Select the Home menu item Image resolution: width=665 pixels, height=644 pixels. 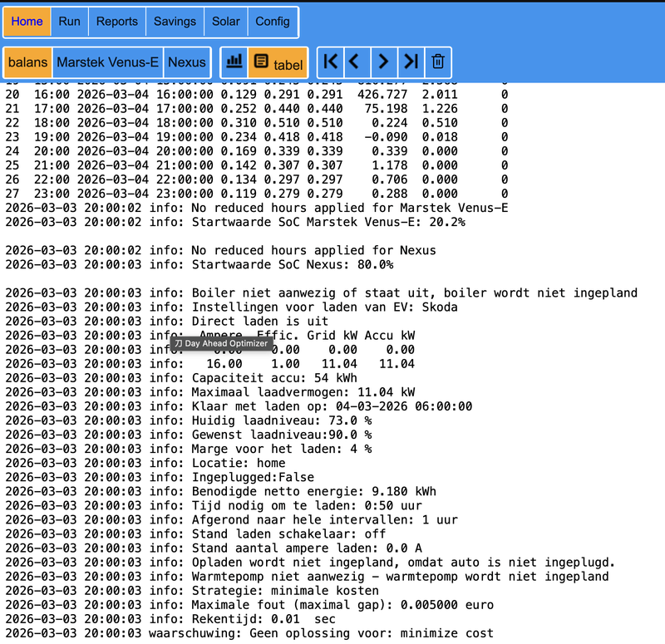(26, 22)
